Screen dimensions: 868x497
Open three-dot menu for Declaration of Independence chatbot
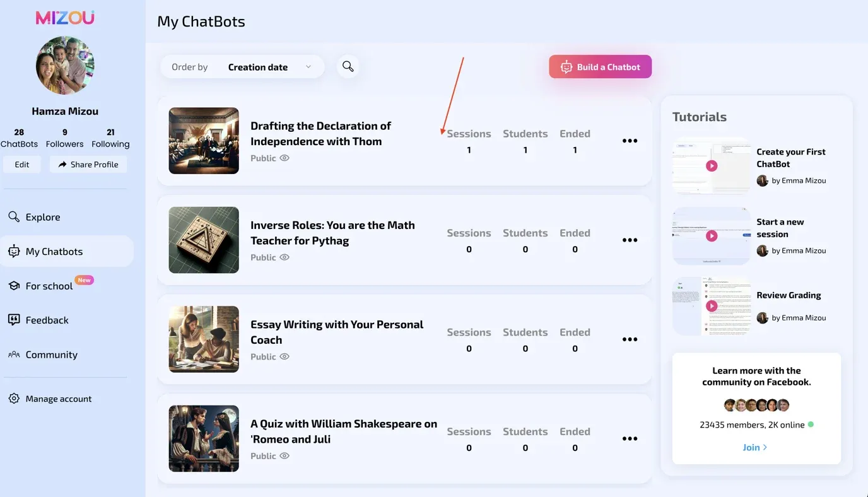(x=630, y=141)
